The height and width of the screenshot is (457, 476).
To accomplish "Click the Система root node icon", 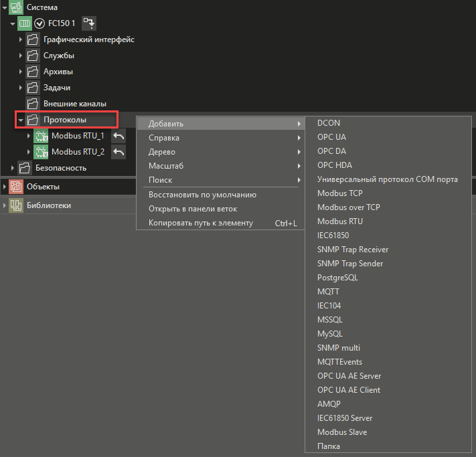I will click(16, 7).
